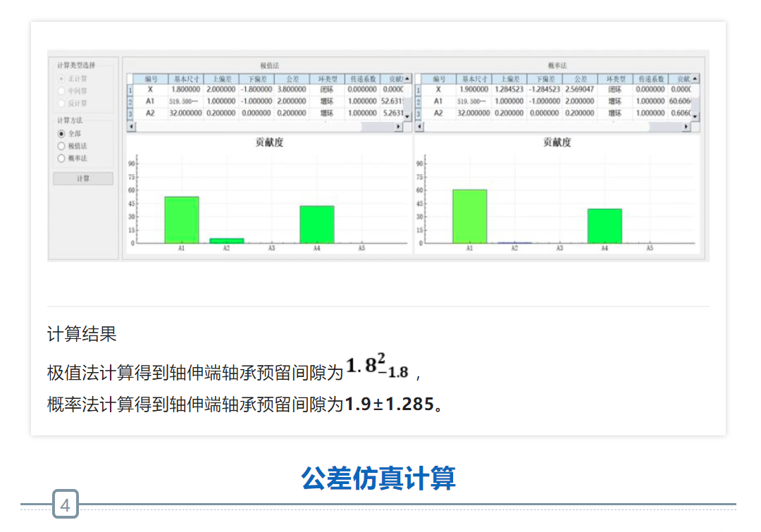This screenshot has height=532, width=761.
Task: Click up scroll arrow of 极值法 table
Action: [x=407, y=79]
